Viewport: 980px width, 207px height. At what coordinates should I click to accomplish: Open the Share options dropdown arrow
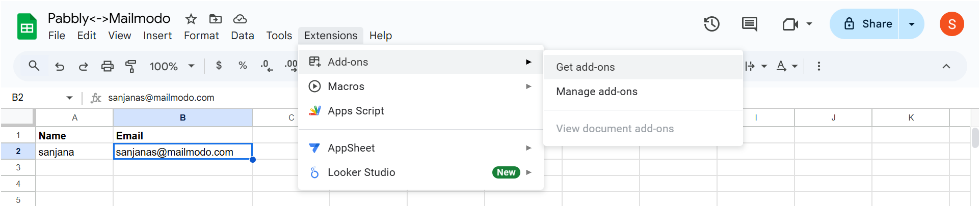(911, 24)
